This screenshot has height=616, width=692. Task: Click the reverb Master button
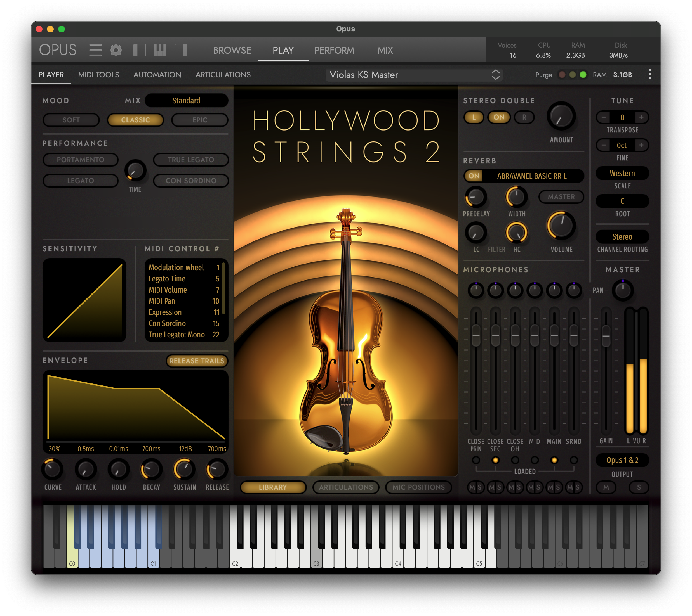click(x=561, y=197)
